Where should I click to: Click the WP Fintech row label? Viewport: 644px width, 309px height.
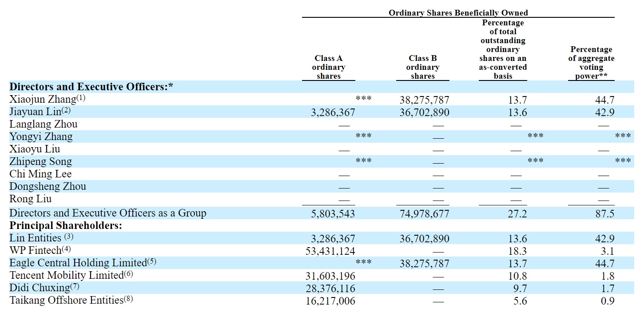pyautogui.click(x=35, y=251)
